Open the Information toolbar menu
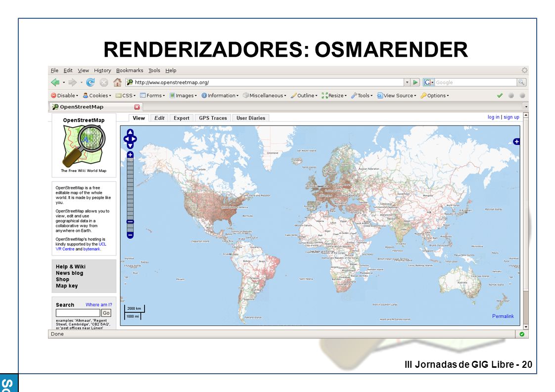The height and width of the screenshot is (392, 555). tap(220, 95)
